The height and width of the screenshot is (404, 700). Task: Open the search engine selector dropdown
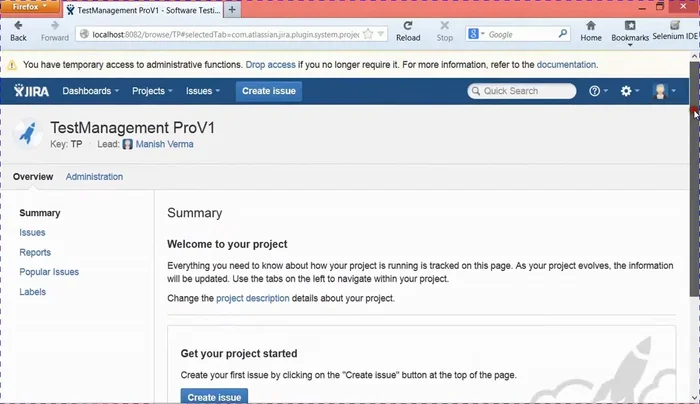tap(476, 34)
